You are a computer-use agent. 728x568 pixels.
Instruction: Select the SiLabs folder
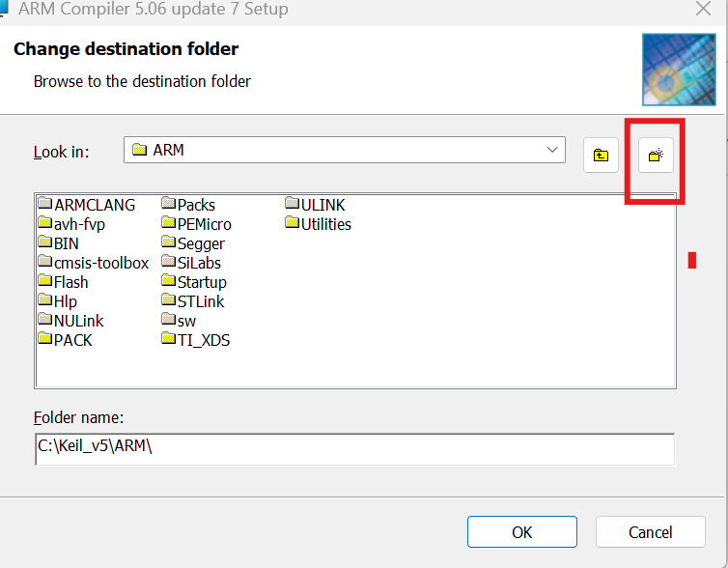[x=191, y=263]
